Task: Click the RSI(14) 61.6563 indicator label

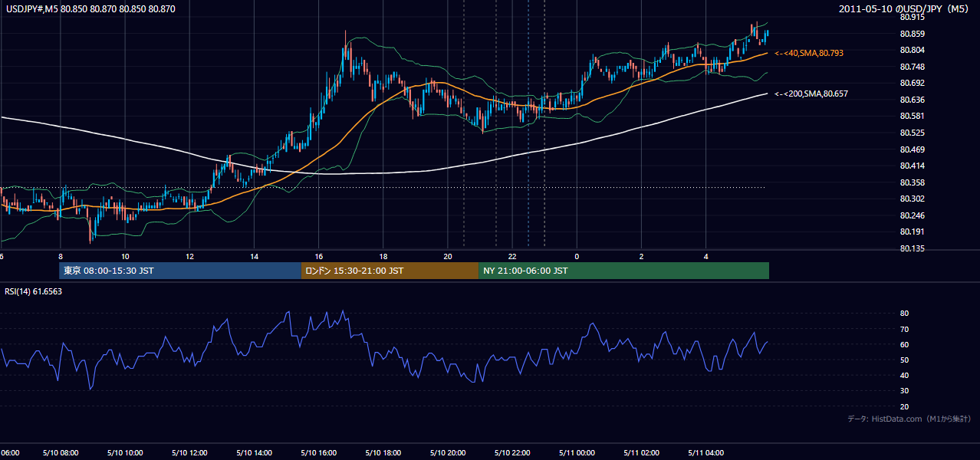Action: tap(34, 291)
